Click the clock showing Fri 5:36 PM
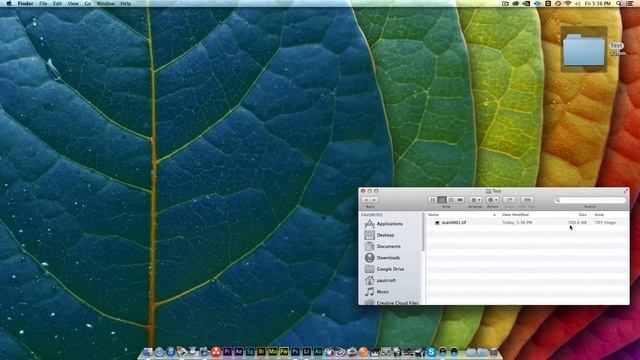Image resolution: width=640 pixels, height=360 pixels. coord(598,4)
